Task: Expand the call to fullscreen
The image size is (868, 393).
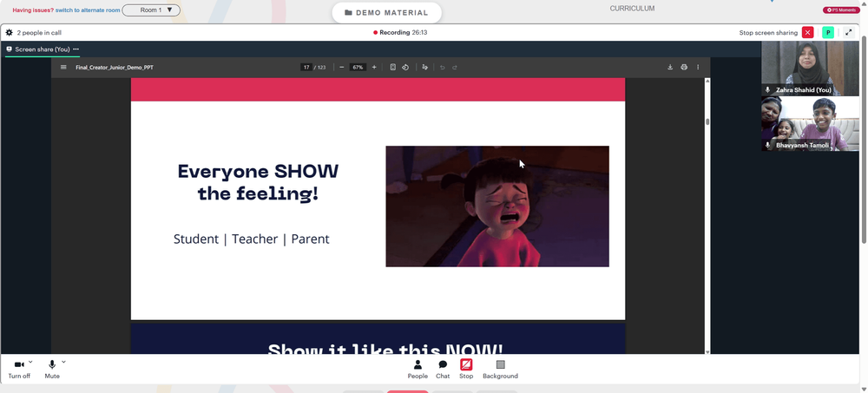Action: click(x=849, y=33)
